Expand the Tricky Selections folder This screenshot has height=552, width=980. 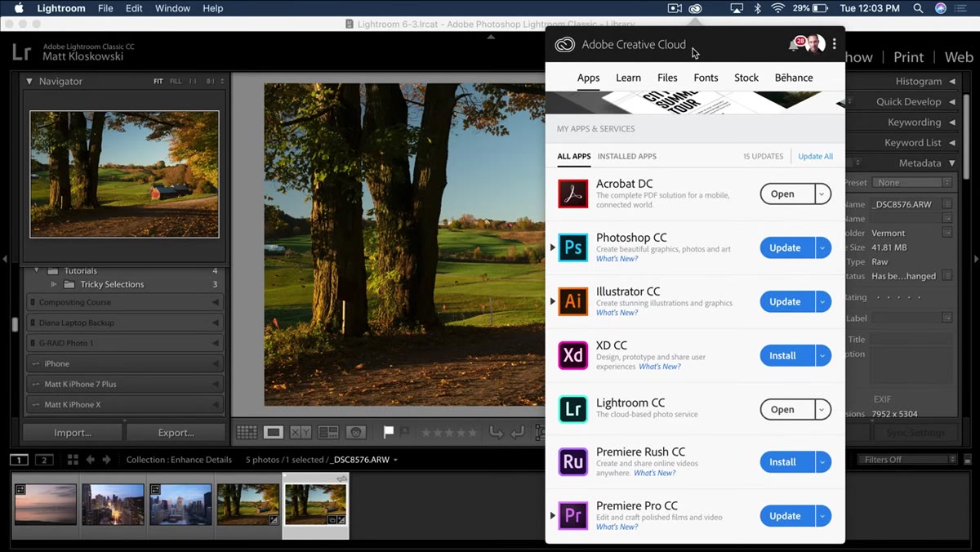(x=54, y=284)
